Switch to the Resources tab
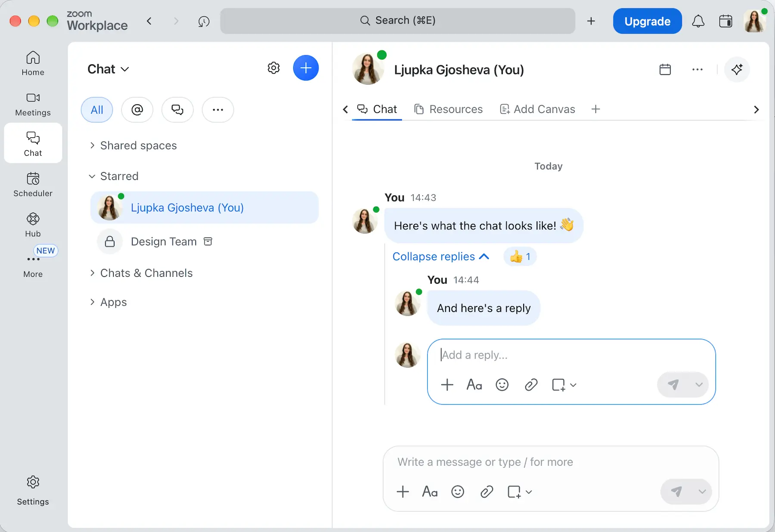The width and height of the screenshot is (775, 532). coord(448,109)
